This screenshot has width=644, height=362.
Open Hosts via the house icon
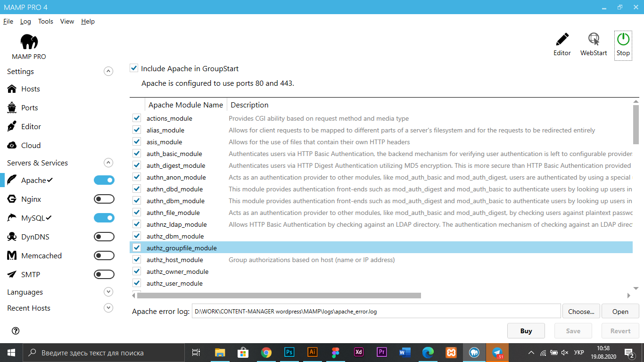(x=12, y=89)
